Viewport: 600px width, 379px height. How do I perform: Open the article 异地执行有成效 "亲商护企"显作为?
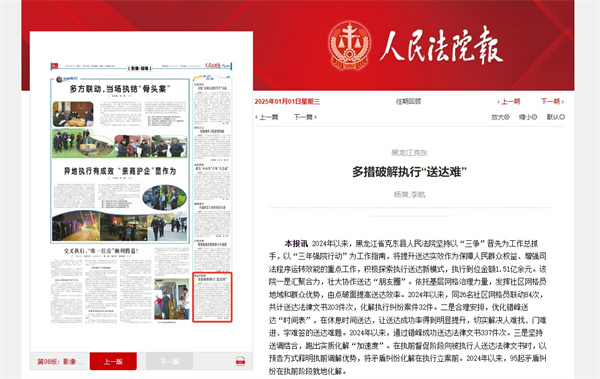tap(120, 171)
